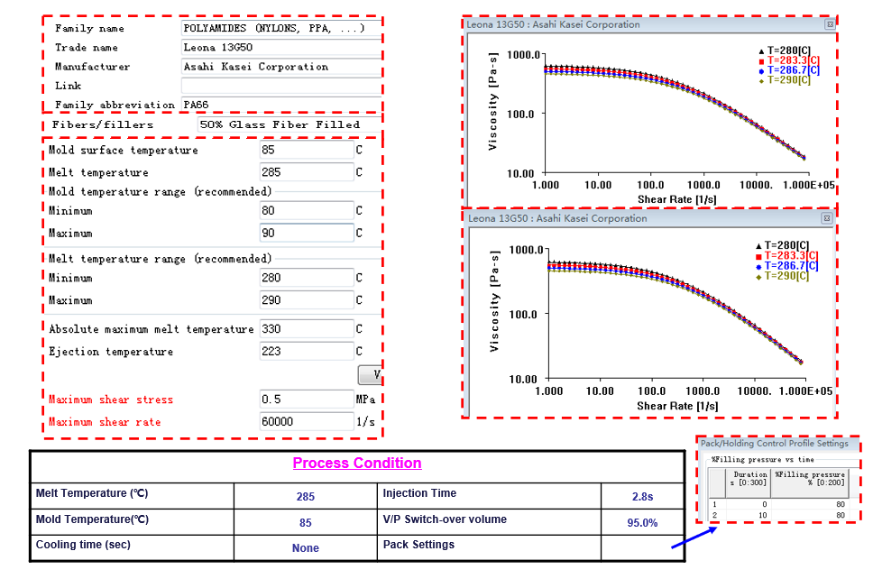Click the Family name field showing POLYAMIDES
Screen dimensions: 873x588
281,28
